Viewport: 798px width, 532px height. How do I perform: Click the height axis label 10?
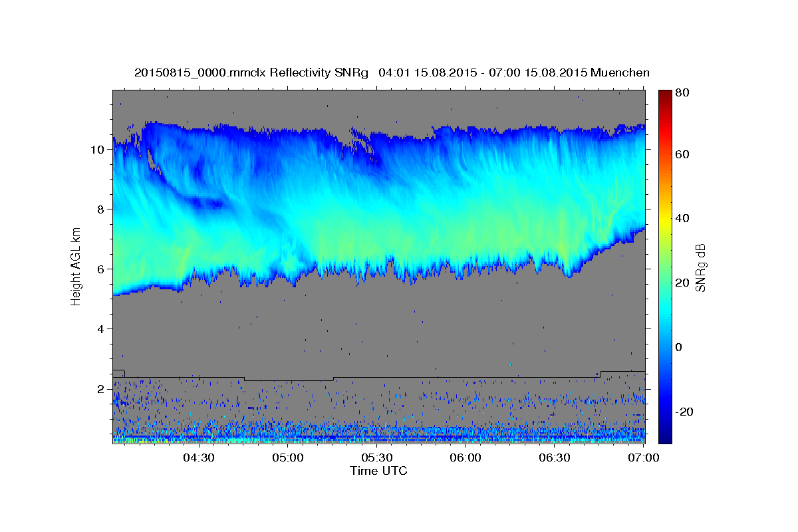pos(98,149)
